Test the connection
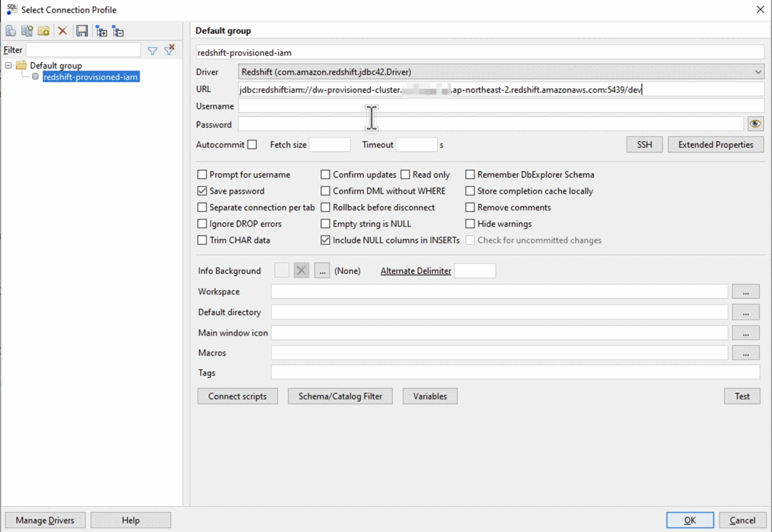 coord(742,396)
